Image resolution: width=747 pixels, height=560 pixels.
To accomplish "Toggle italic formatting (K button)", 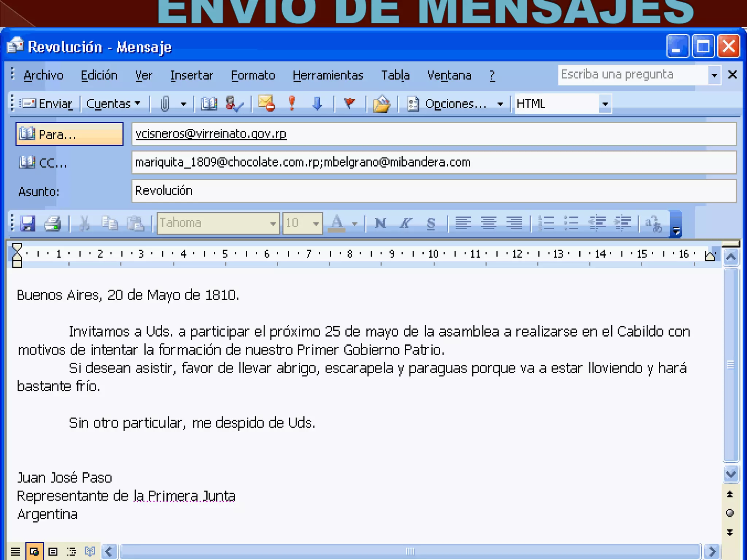I will [405, 223].
